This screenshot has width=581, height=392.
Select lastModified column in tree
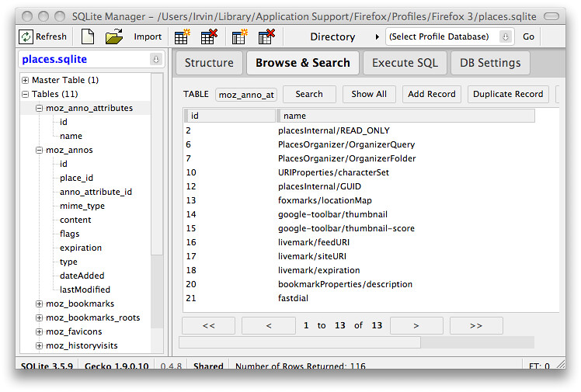point(85,290)
